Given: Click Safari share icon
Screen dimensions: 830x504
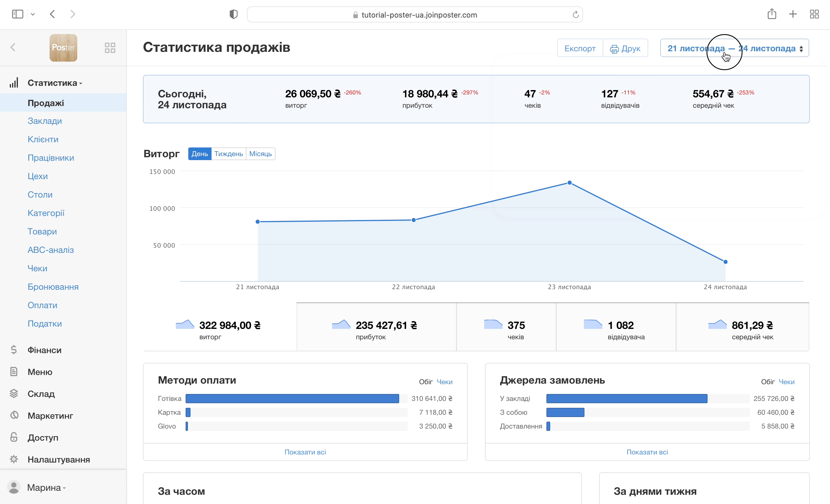Looking at the screenshot, I should point(772,14).
